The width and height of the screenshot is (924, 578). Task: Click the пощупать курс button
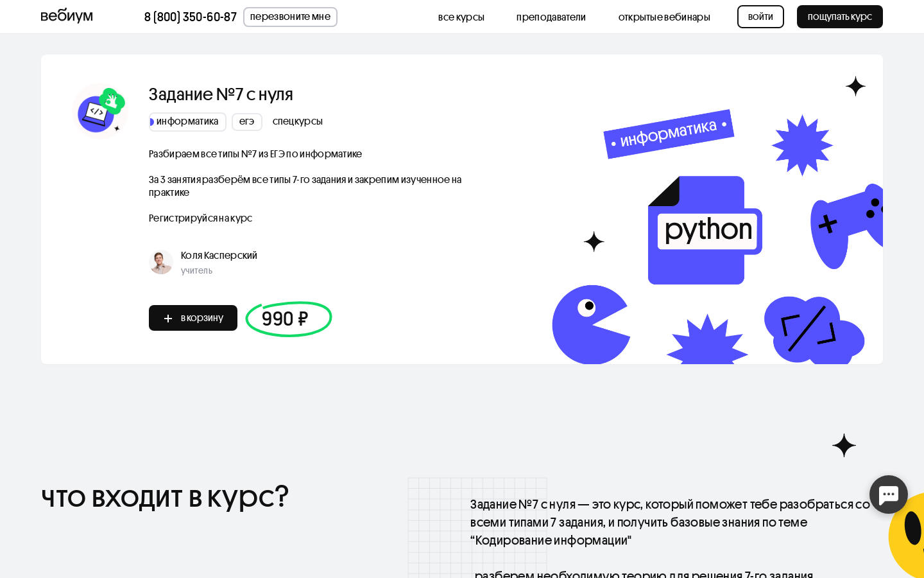pyautogui.click(x=840, y=17)
